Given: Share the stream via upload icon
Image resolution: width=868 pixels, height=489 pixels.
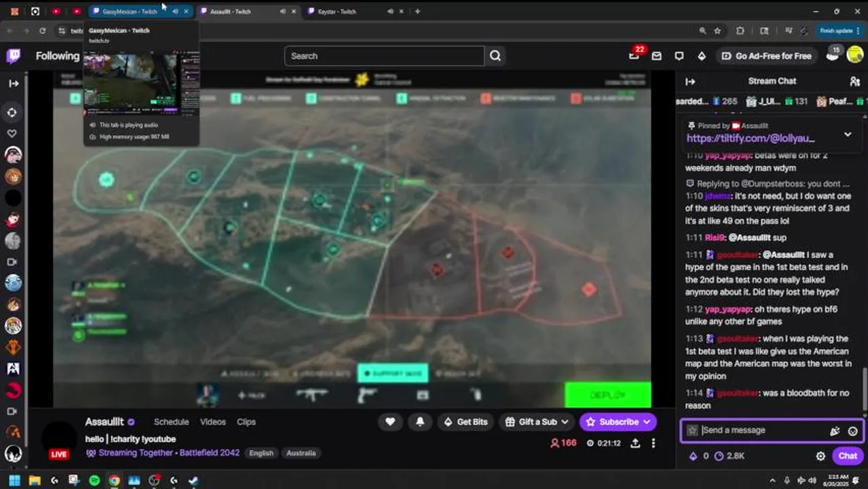Looking at the screenshot, I should point(635,443).
